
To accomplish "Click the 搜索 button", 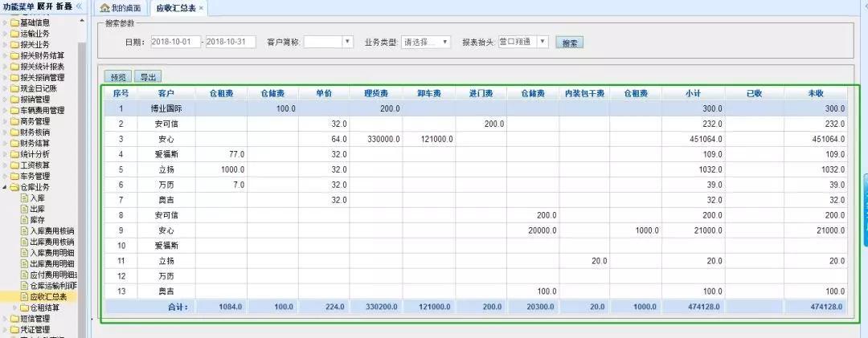I will (570, 43).
